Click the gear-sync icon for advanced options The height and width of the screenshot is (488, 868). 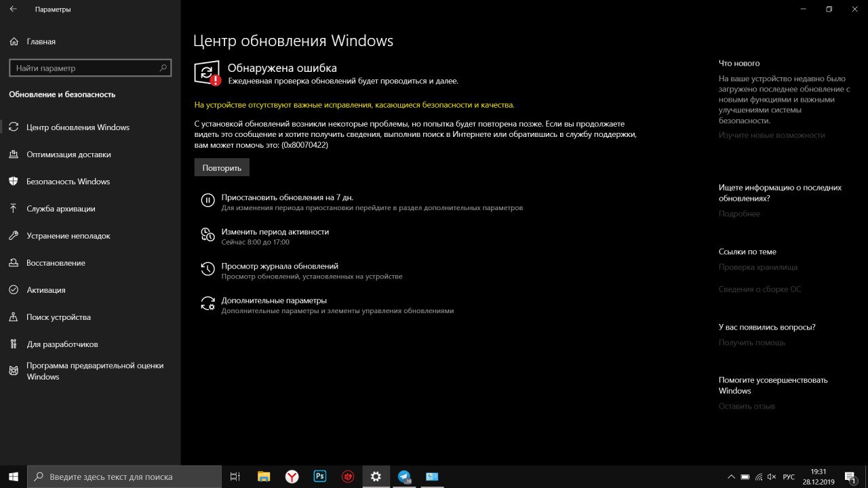(208, 304)
